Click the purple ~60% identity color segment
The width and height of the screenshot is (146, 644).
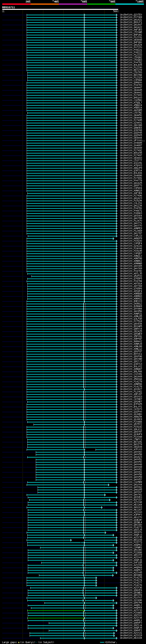[x=73, y=4]
